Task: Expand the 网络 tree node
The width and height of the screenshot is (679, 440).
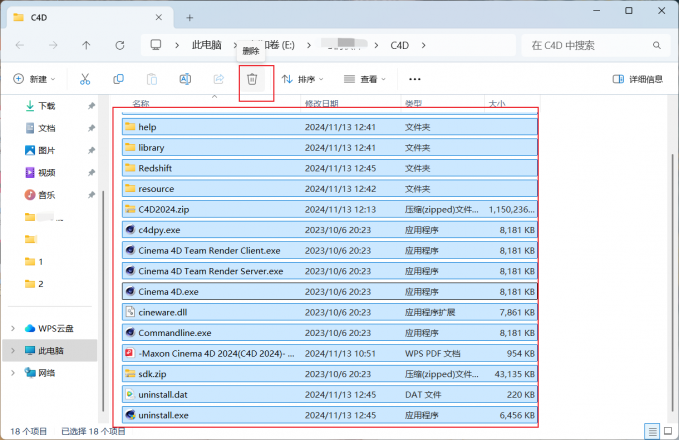Action: (x=13, y=372)
